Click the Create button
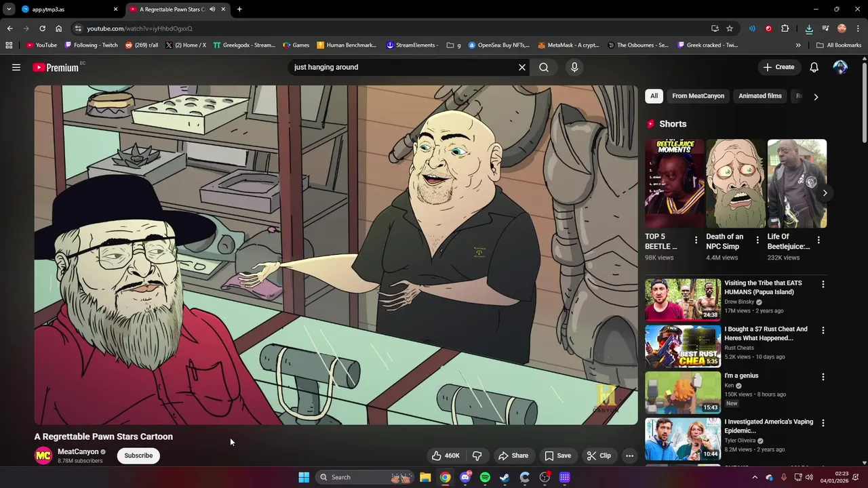Image resolution: width=868 pixels, height=488 pixels. 778,67
